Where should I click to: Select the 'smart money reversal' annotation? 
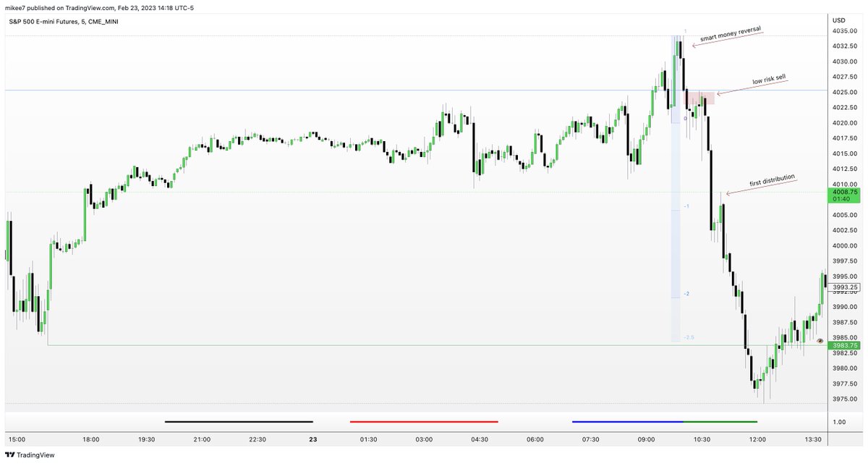tap(731, 33)
